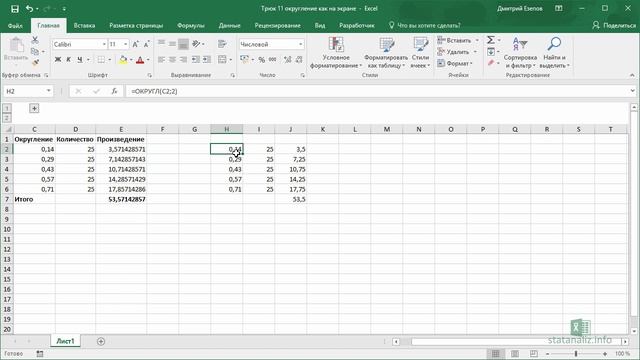Image resolution: width=640 pixels, height=360 pixels.
Task: Open Стили ячеек dropdown
Action: tap(420, 53)
